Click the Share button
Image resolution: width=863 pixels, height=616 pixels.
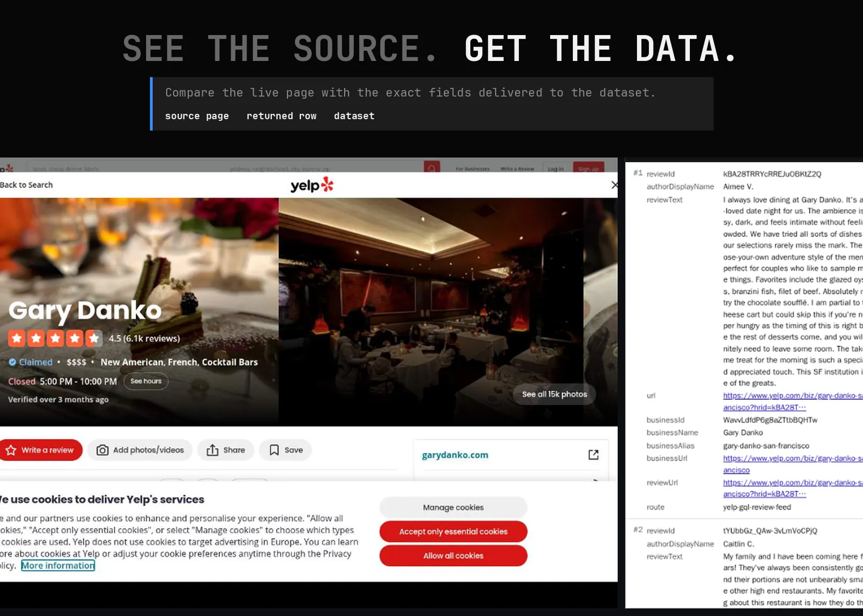click(225, 450)
